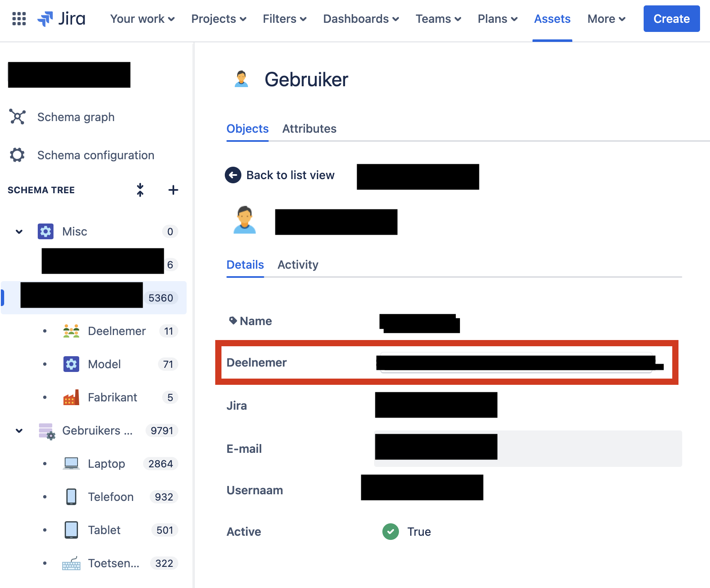Open the app switcher grid icon
Image resolution: width=710 pixels, height=588 pixels.
(x=19, y=19)
